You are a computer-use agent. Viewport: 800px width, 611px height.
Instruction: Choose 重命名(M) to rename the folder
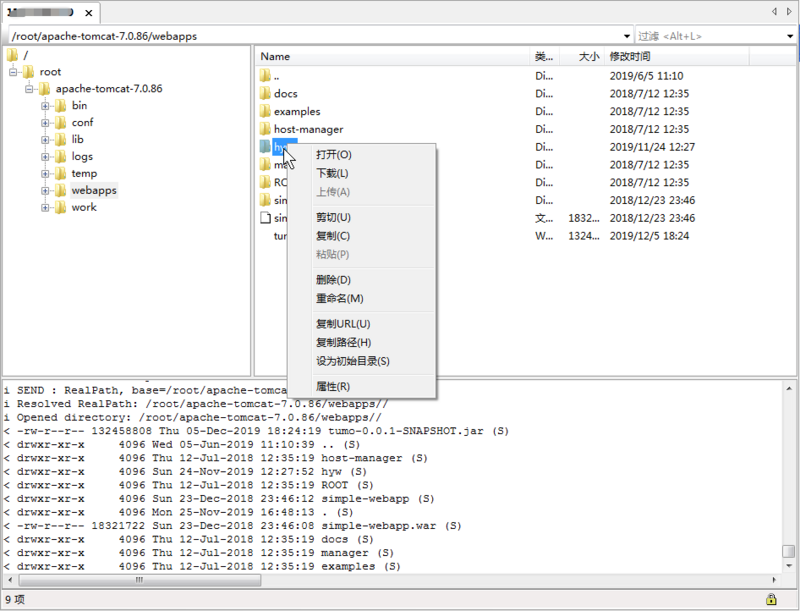(339, 298)
